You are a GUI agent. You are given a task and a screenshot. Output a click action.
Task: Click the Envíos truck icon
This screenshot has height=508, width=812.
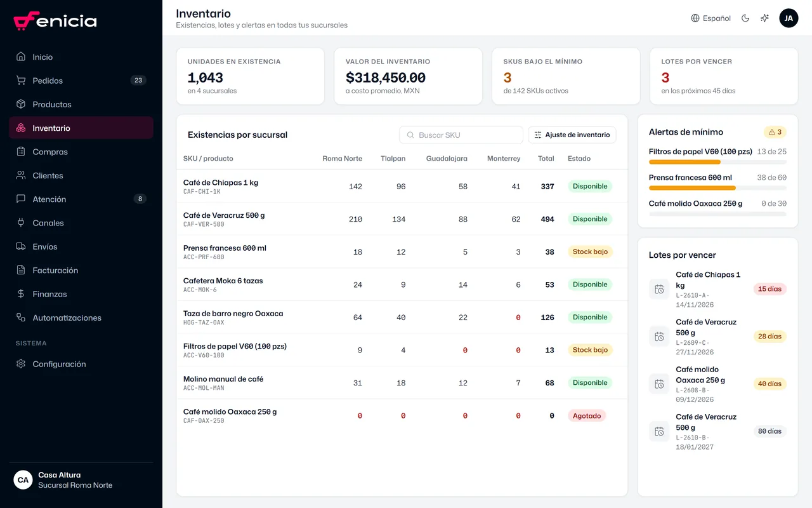pyautogui.click(x=21, y=246)
